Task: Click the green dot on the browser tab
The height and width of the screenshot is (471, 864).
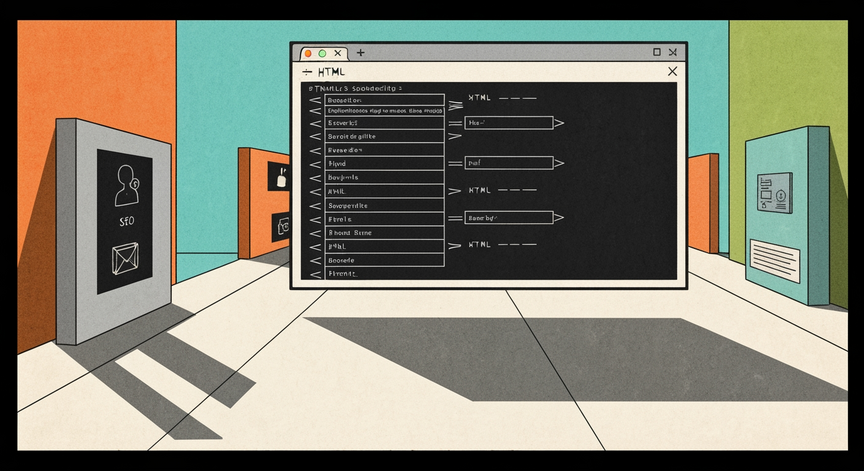Action: [x=322, y=53]
